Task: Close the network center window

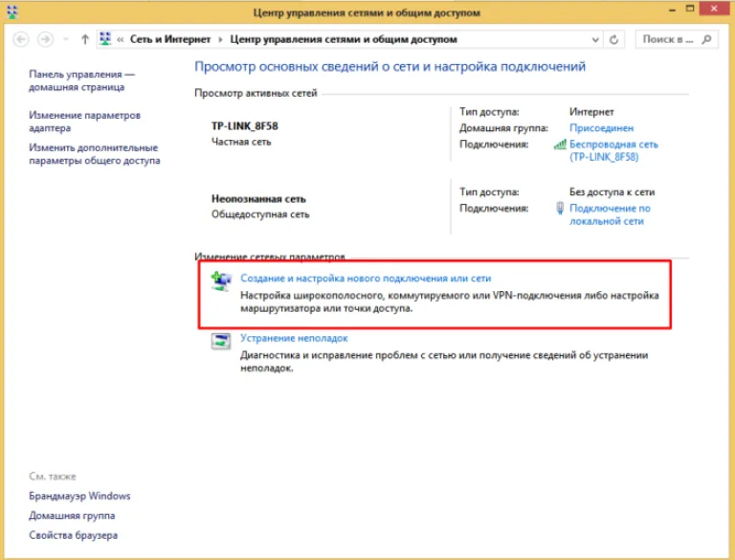Action: coord(714,9)
